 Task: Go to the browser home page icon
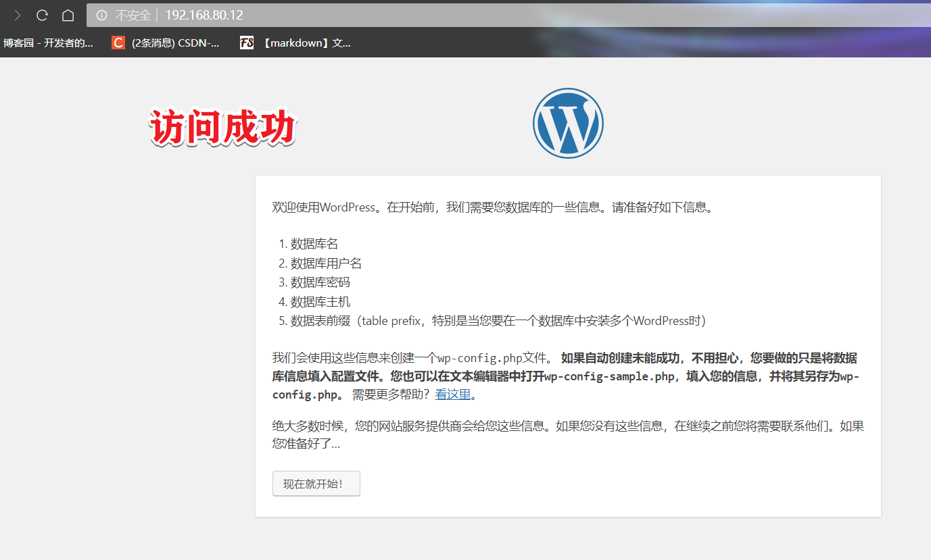tap(68, 15)
